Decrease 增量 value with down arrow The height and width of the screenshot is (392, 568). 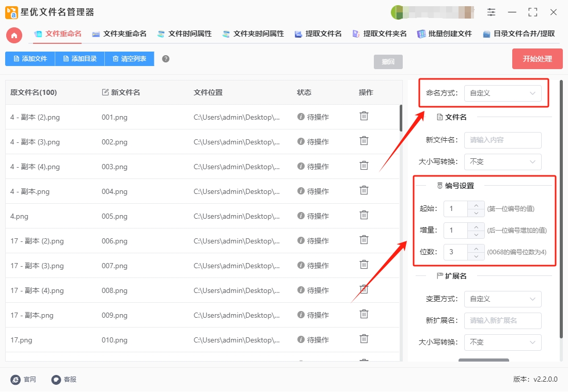click(476, 235)
